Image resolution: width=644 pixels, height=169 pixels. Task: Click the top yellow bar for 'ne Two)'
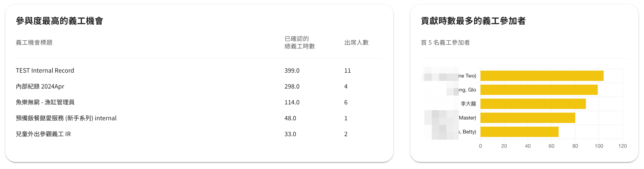tap(542, 76)
